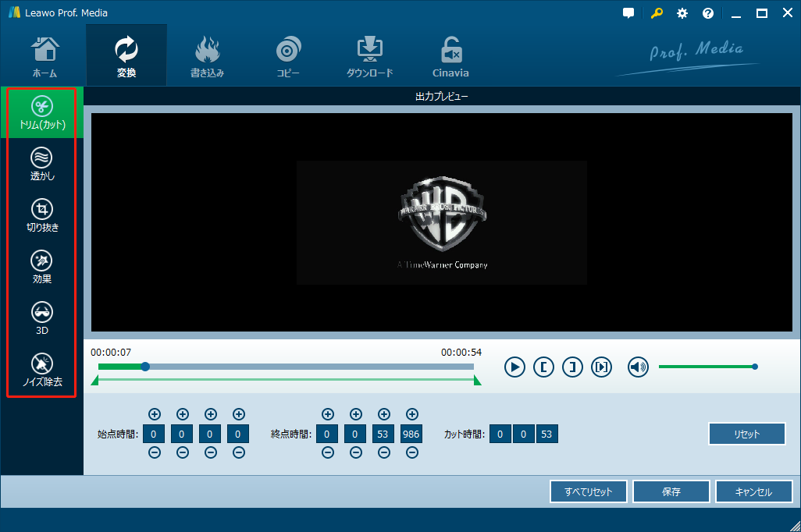Switch to the 変換 (Convert) tab
Image resolution: width=801 pixels, height=532 pixels.
click(126, 55)
